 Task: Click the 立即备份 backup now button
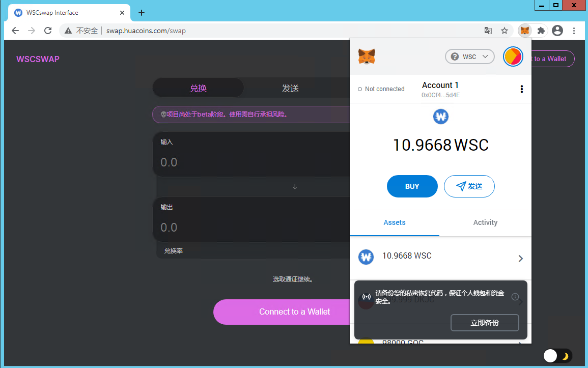point(485,323)
